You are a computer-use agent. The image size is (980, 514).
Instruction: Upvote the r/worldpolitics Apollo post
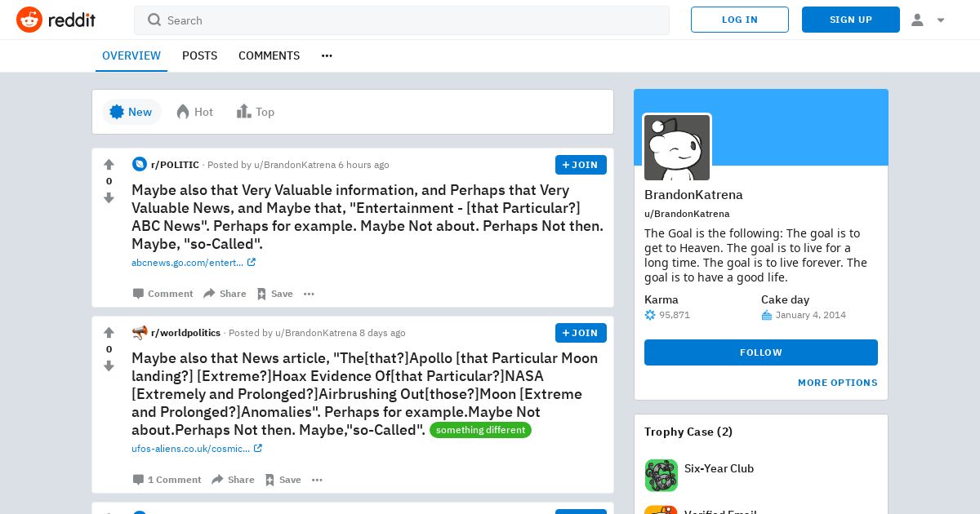[x=109, y=333]
